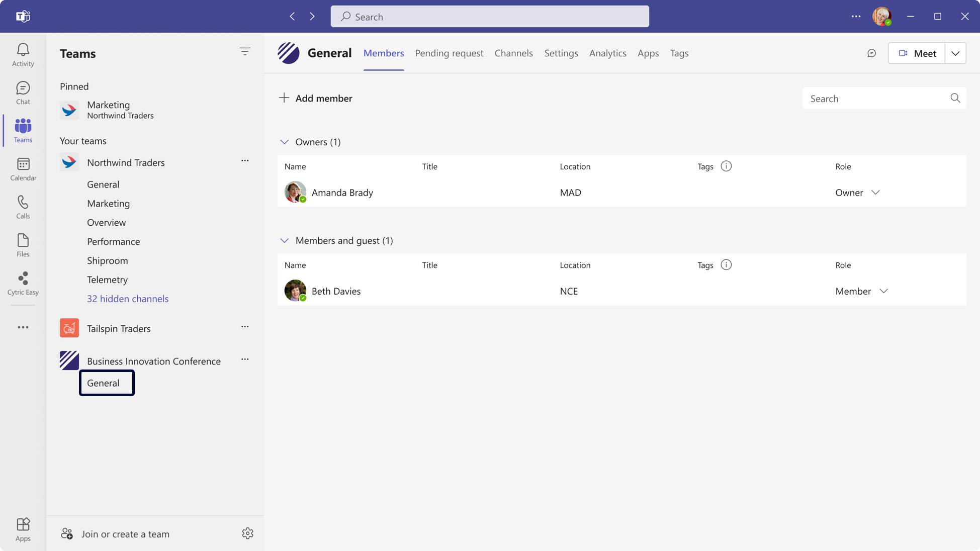Open more options for Tailspin Traders
Screen dimensions: 980x551
[x=245, y=327]
